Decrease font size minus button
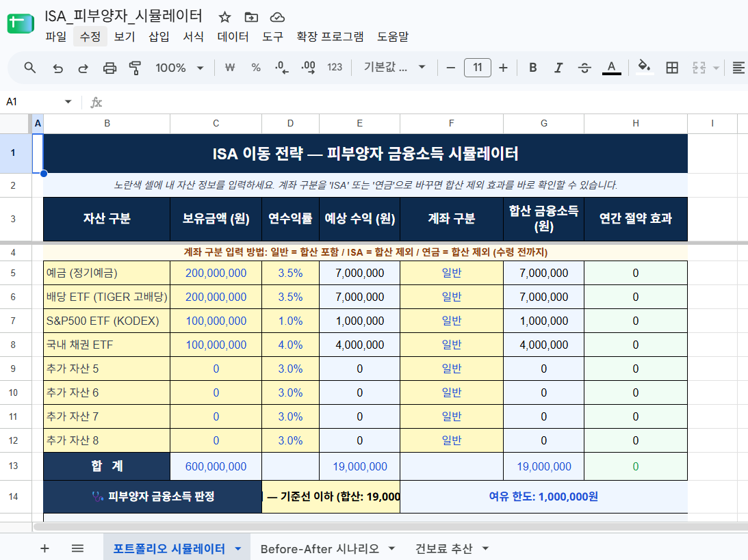748x560 pixels. [x=451, y=68]
